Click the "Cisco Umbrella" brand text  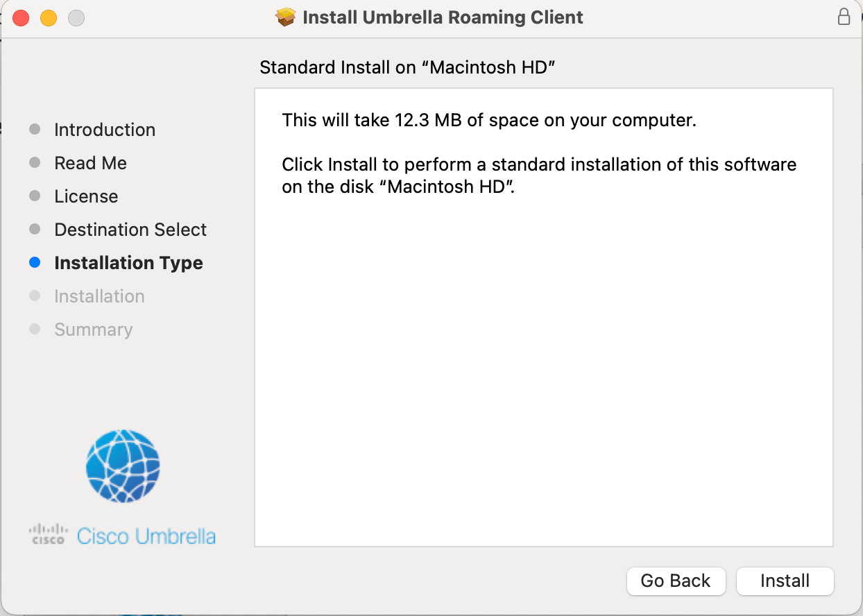(x=146, y=536)
